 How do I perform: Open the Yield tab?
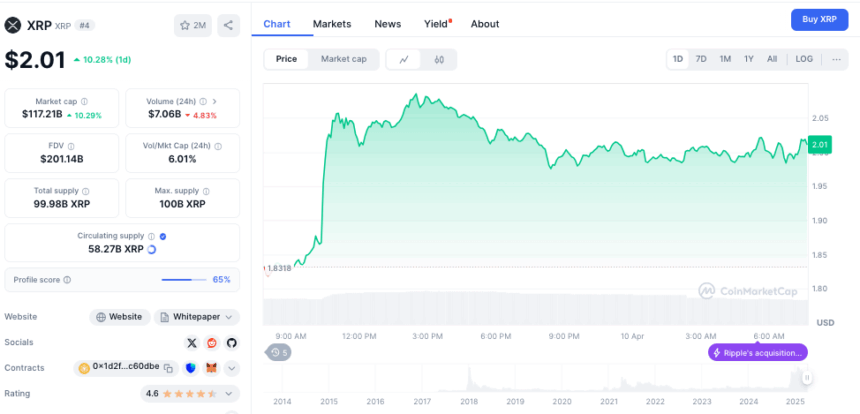pos(437,24)
